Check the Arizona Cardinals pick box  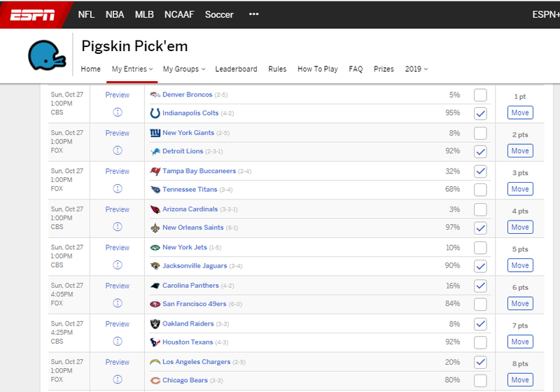(x=480, y=209)
